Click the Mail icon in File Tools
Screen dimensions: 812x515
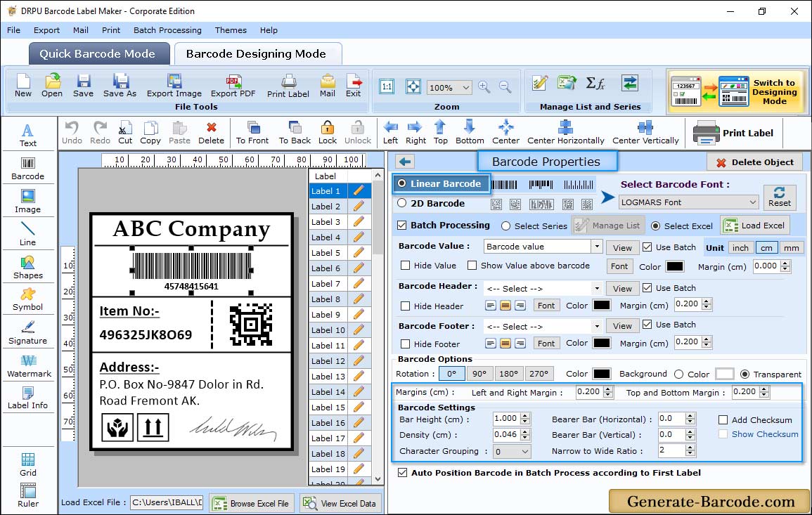(328, 85)
